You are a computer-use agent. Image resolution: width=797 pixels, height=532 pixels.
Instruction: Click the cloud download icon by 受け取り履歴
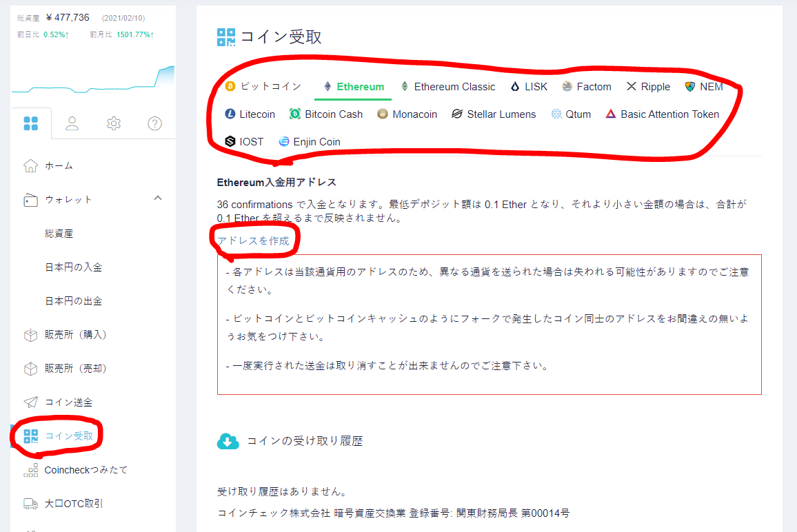pyautogui.click(x=228, y=441)
